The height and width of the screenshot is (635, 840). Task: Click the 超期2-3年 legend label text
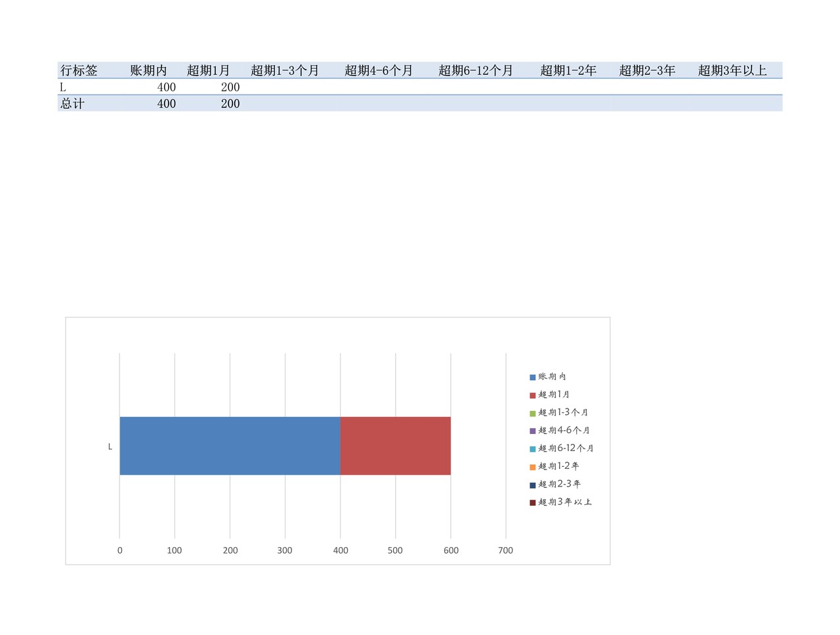[x=560, y=484]
